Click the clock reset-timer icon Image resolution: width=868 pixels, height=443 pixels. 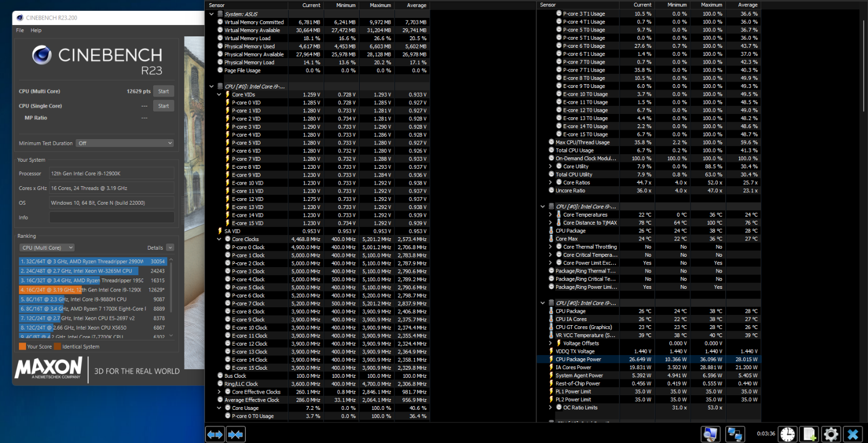tap(788, 434)
